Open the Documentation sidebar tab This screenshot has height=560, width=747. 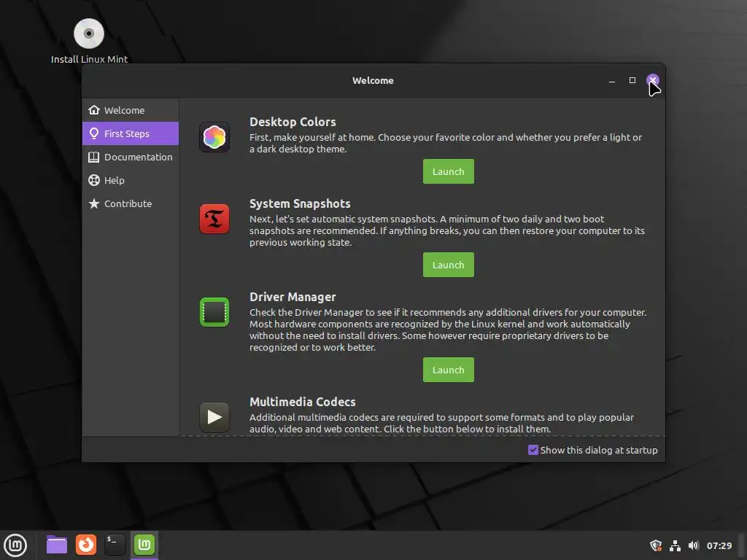point(131,157)
